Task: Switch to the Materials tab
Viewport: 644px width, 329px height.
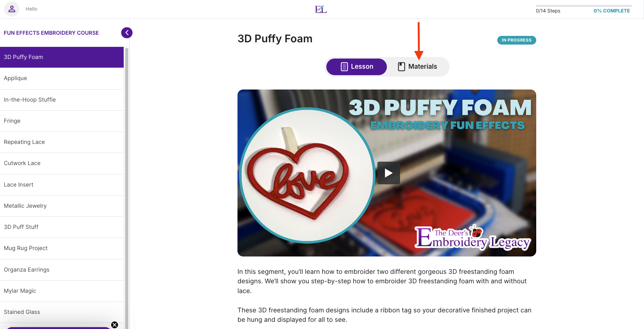Action: [x=417, y=67]
